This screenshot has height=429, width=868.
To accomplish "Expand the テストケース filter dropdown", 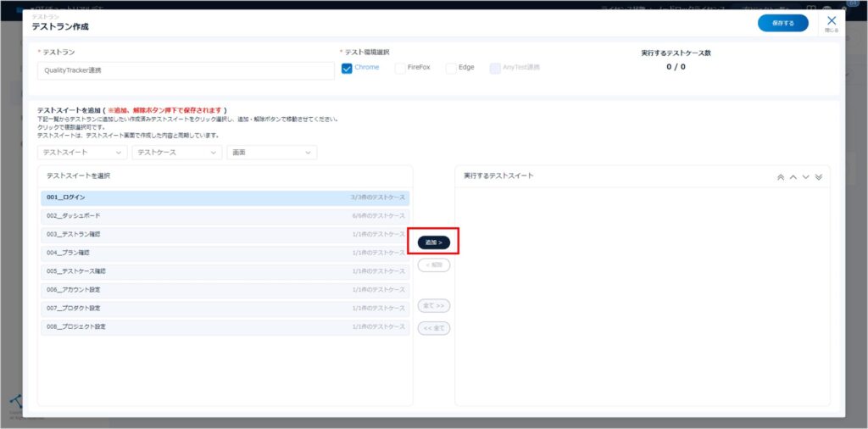I will point(177,153).
